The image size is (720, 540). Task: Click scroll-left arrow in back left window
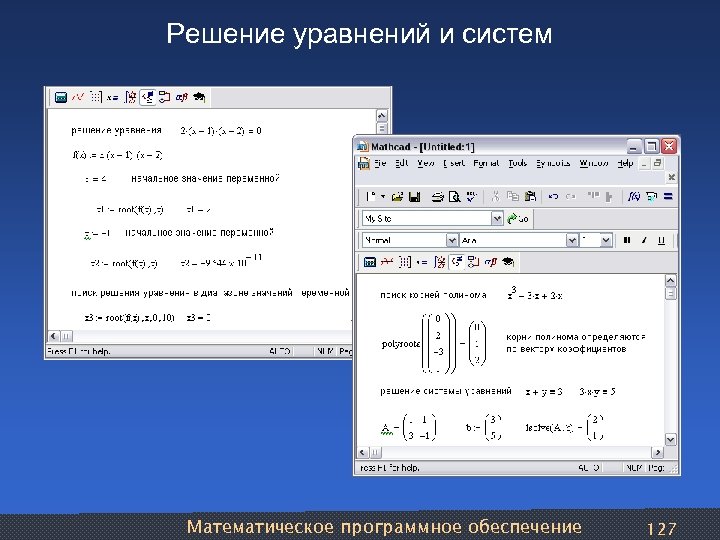(54, 336)
